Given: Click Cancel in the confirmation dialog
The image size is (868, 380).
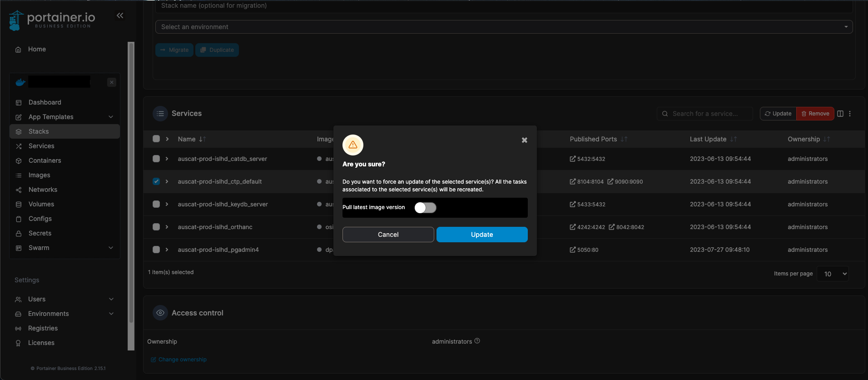Looking at the screenshot, I should (388, 235).
